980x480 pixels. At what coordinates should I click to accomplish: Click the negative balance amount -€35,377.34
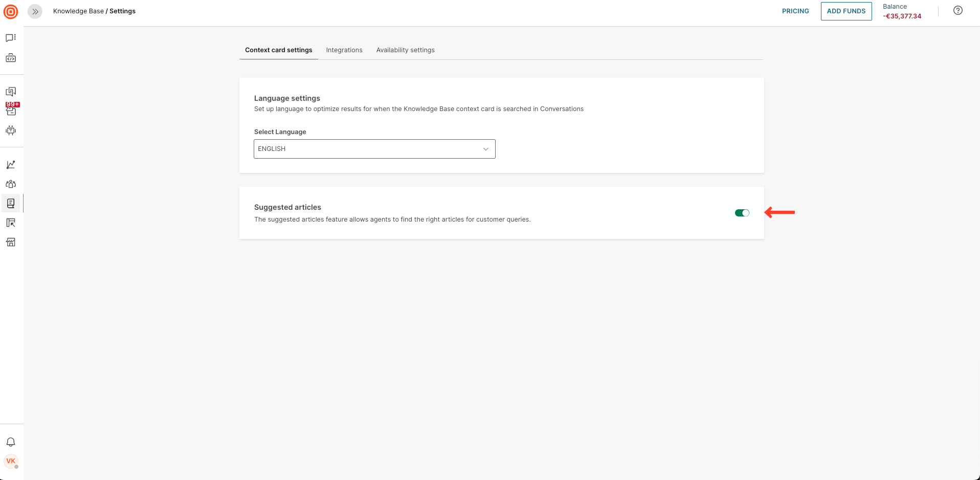click(902, 16)
